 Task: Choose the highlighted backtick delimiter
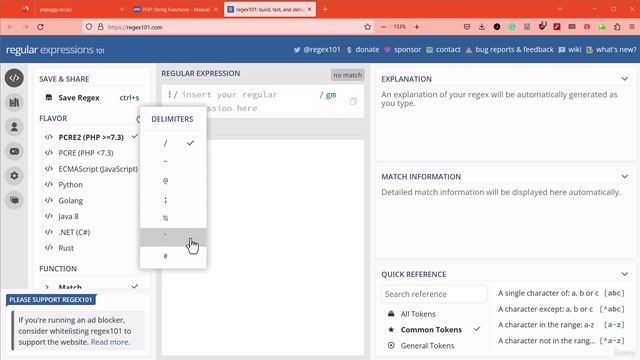pyautogui.click(x=173, y=237)
